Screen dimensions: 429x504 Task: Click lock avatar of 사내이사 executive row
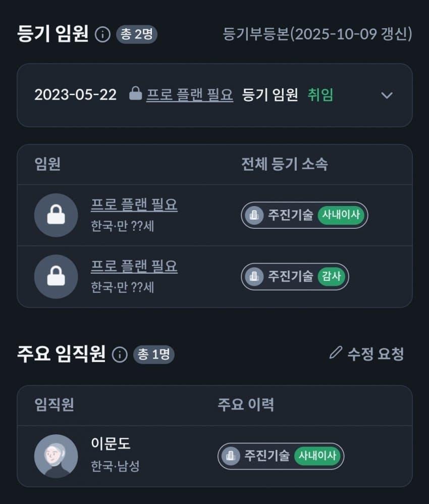(56, 215)
